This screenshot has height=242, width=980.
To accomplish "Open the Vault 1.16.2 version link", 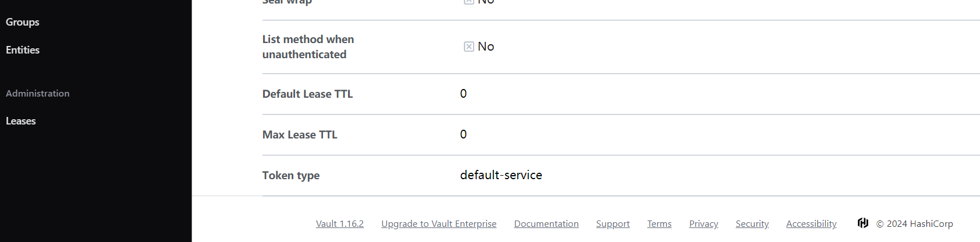I will (340, 224).
